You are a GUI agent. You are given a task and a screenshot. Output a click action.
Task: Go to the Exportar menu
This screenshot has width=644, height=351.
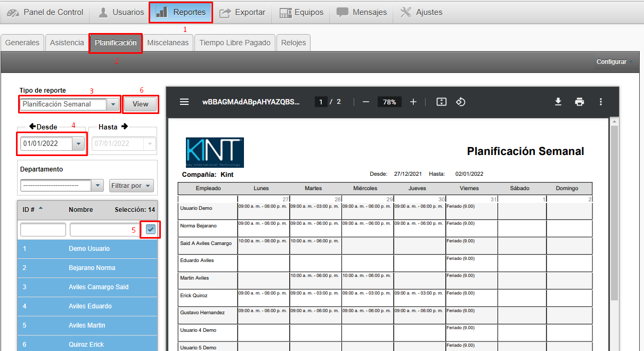click(x=242, y=12)
